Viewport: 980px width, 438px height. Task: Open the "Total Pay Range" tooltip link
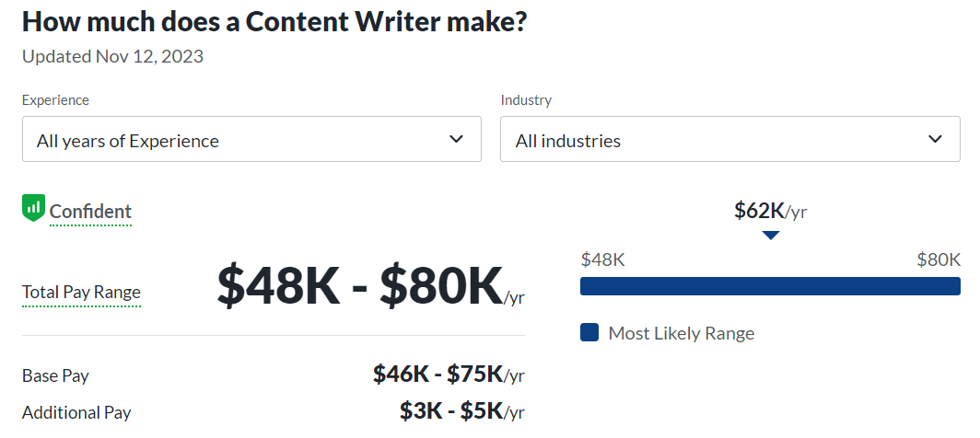81,293
